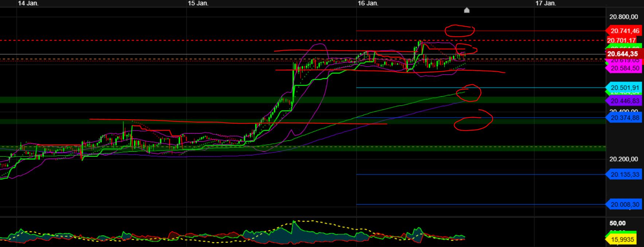Click the gray house-shaped marker above the chart
This screenshot has height=247, width=644.
pyautogui.click(x=467, y=10)
